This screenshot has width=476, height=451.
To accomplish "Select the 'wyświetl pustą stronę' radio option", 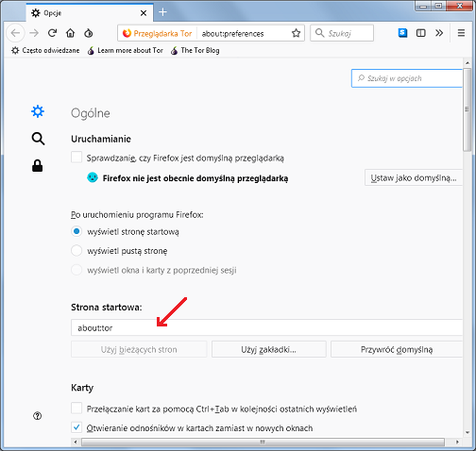I will [76, 251].
